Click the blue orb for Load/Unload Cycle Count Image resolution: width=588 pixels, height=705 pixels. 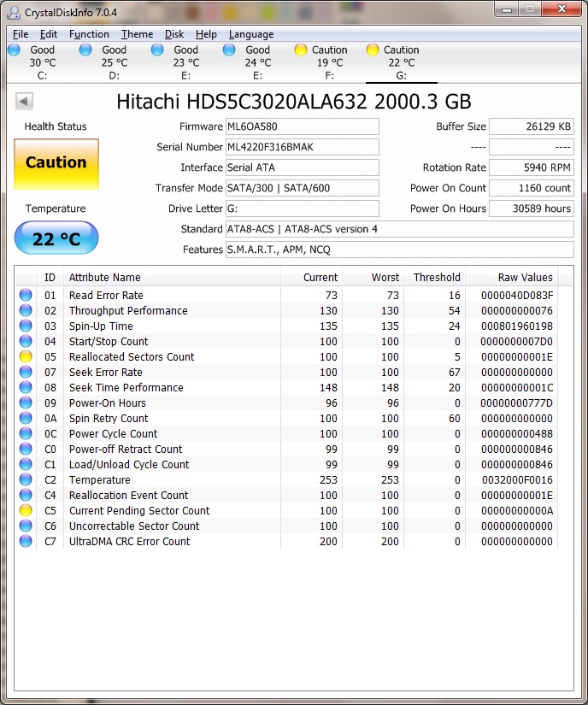pyautogui.click(x=26, y=464)
